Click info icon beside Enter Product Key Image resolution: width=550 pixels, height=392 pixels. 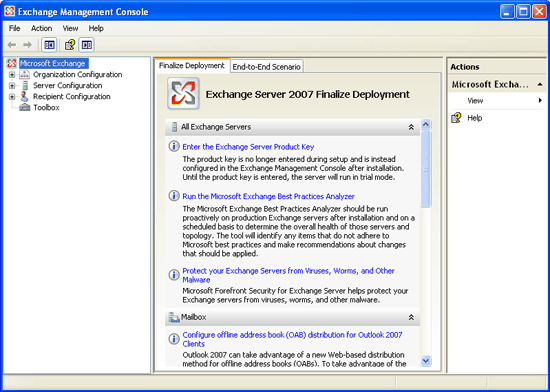click(174, 146)
